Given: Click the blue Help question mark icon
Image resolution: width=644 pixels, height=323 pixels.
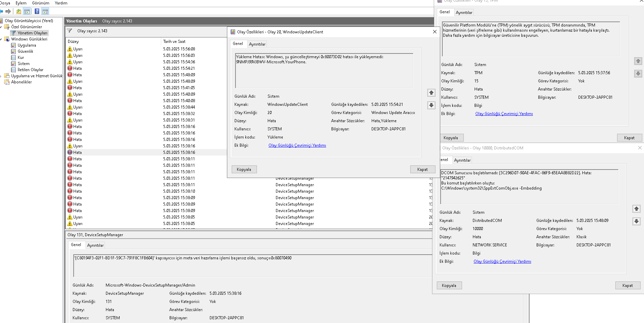Looking at the screenshot, I should pyautogui.click(x=37, y=11).
